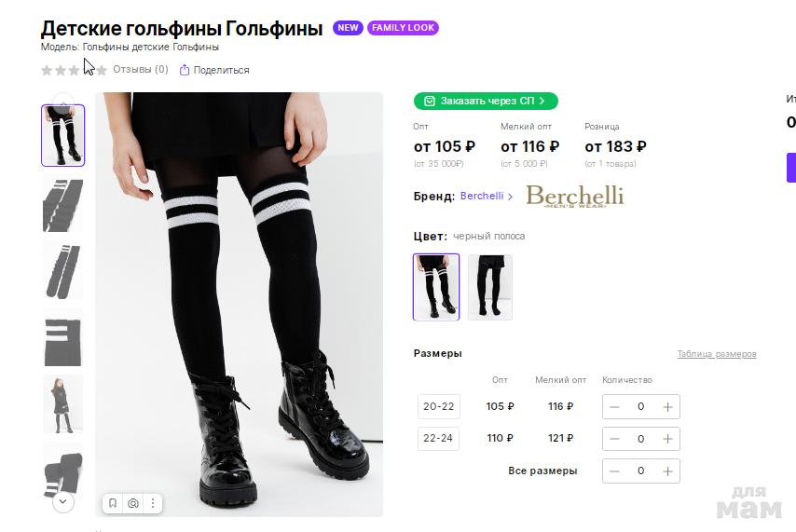796x532 pixels.
Task: Click the share icon next to Поделиться
Action: click(185, 70)
